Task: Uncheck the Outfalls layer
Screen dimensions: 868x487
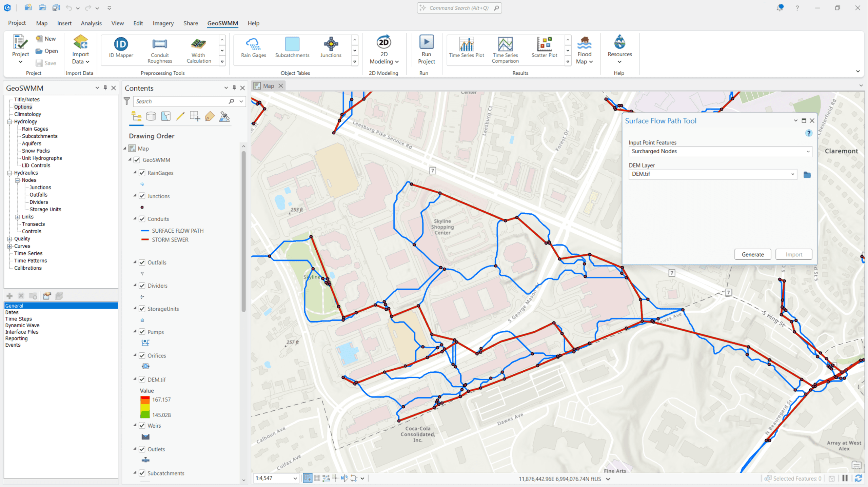Action: (141, 262)
